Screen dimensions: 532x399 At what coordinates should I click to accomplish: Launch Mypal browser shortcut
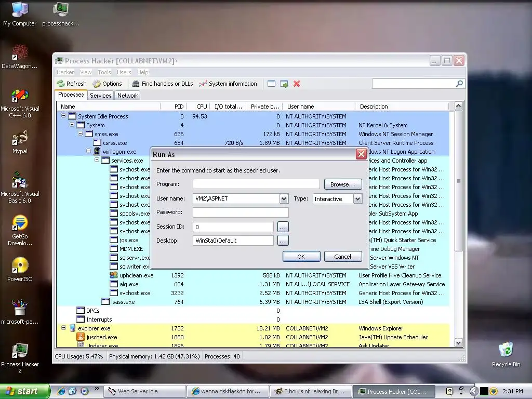(20, 142)
